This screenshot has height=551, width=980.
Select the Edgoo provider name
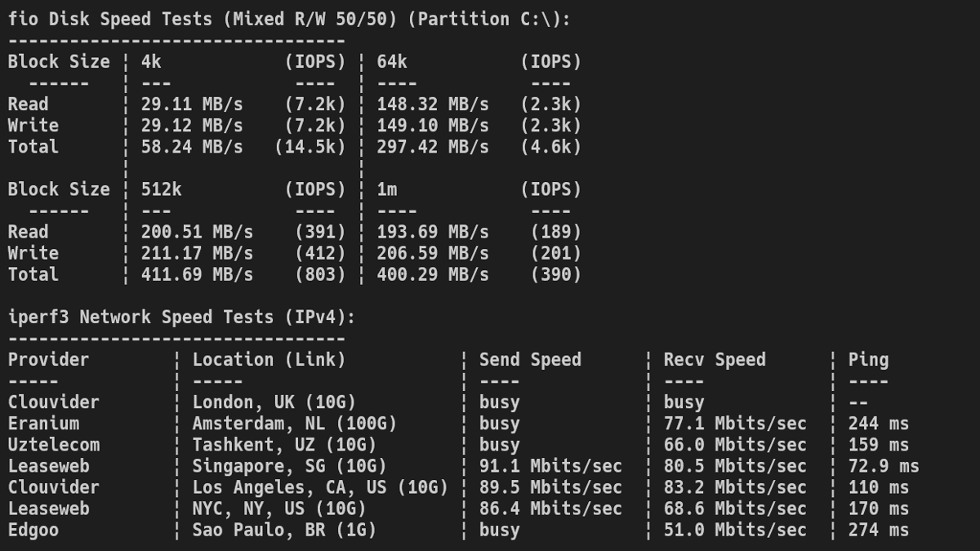(x=33, y=531)
